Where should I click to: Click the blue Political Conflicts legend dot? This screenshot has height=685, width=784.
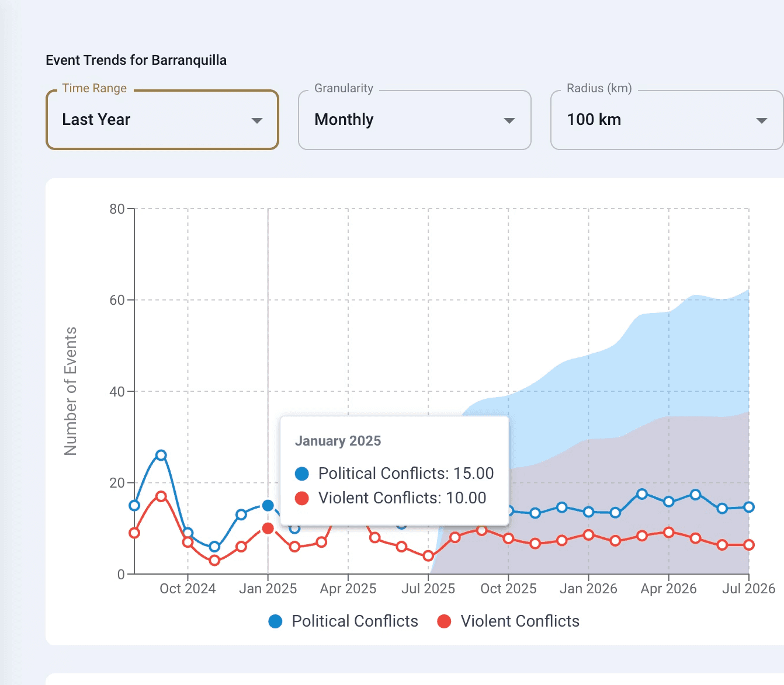point(275,621)
